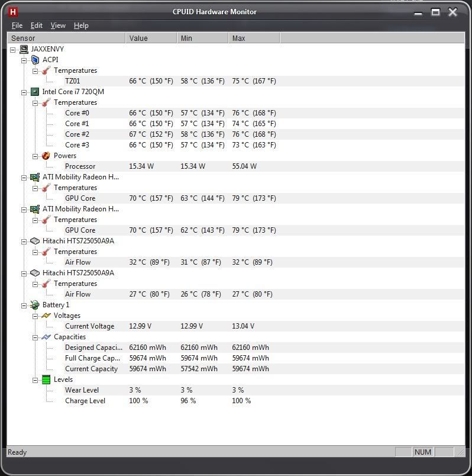Select the Current Capacity row
The height and width of the screenshot is (476, 472).
pos(264,369)
